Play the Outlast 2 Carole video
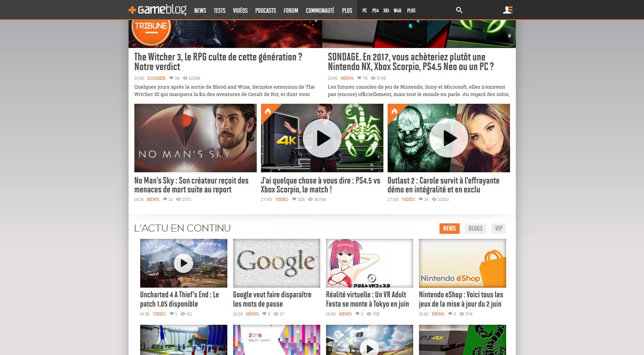 [x=449, y=138]
